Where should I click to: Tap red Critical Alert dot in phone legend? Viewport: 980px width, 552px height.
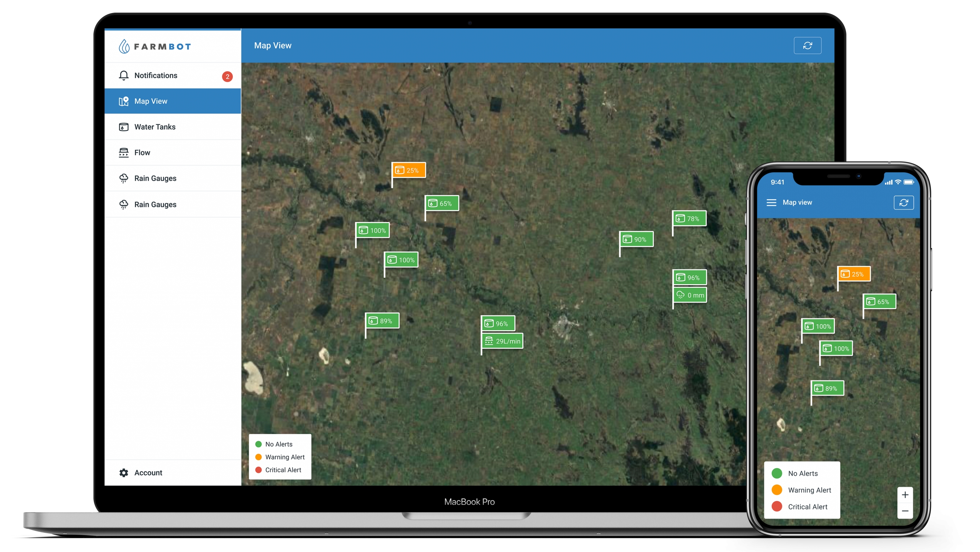[x=777, y=506]
